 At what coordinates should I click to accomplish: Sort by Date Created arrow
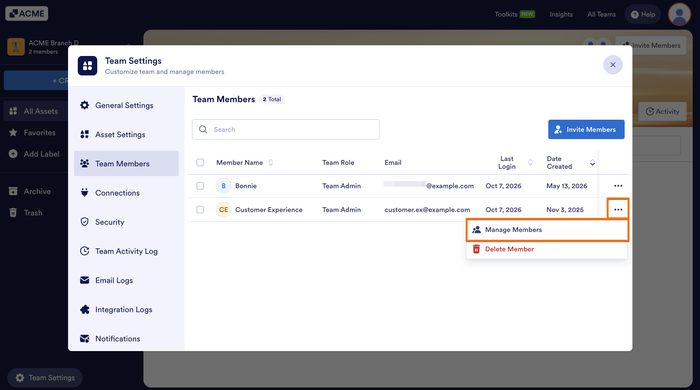(x=592, y=162)
